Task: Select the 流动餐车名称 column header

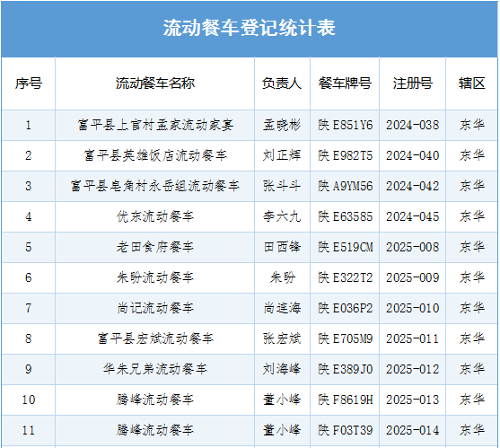Action: (155, 83)
